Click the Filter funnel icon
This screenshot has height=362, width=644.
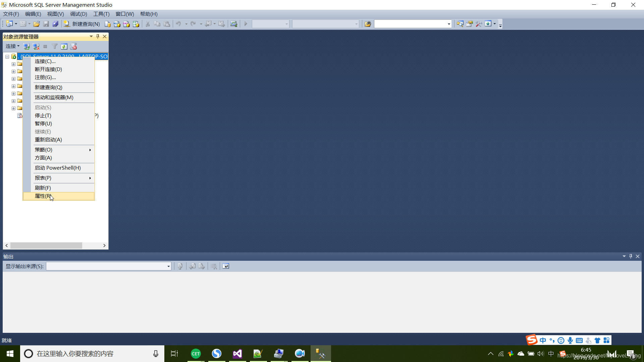click(55, 46)
